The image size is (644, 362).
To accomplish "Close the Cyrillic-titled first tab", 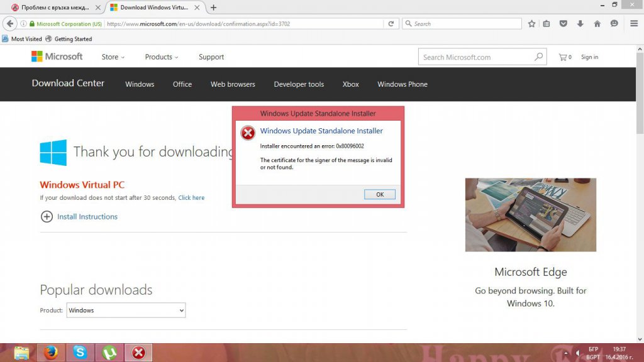I will coord(97,8).
